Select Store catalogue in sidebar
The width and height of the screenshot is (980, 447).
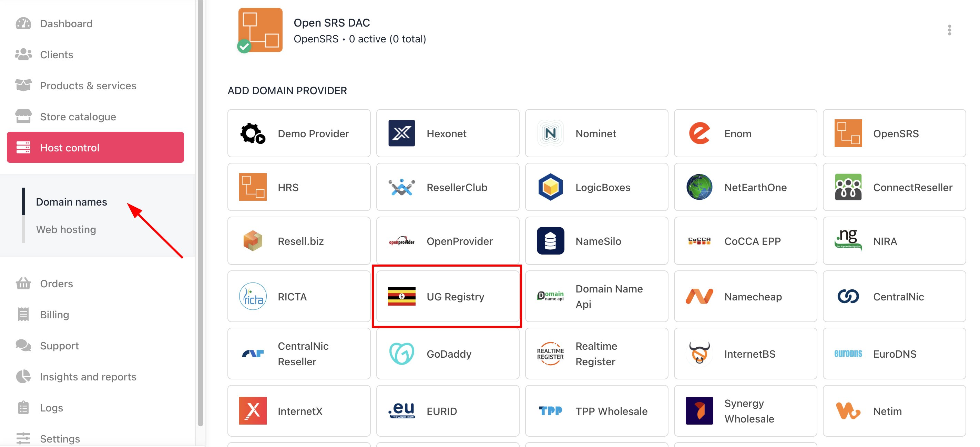[95, 117]
